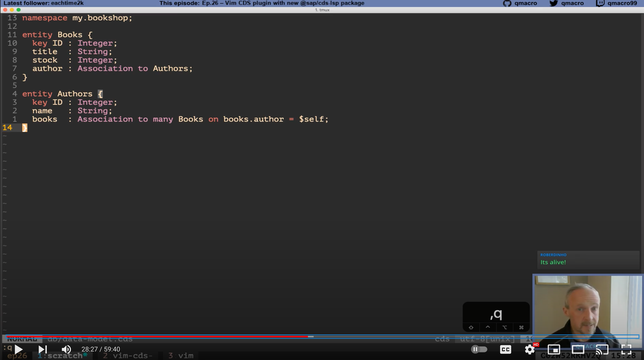Click the YouTube play button
This screenshot has width=644, height=360.
tap(19, 349)
